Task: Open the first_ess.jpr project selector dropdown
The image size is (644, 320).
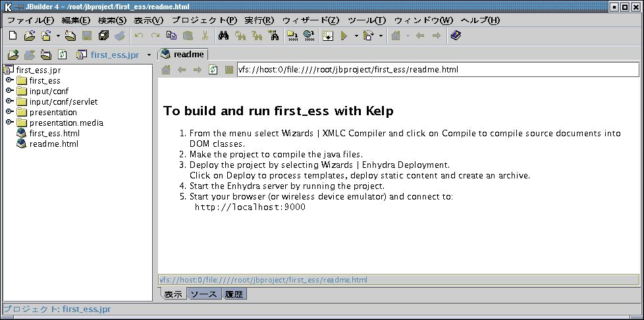Action: click(149, 55)
